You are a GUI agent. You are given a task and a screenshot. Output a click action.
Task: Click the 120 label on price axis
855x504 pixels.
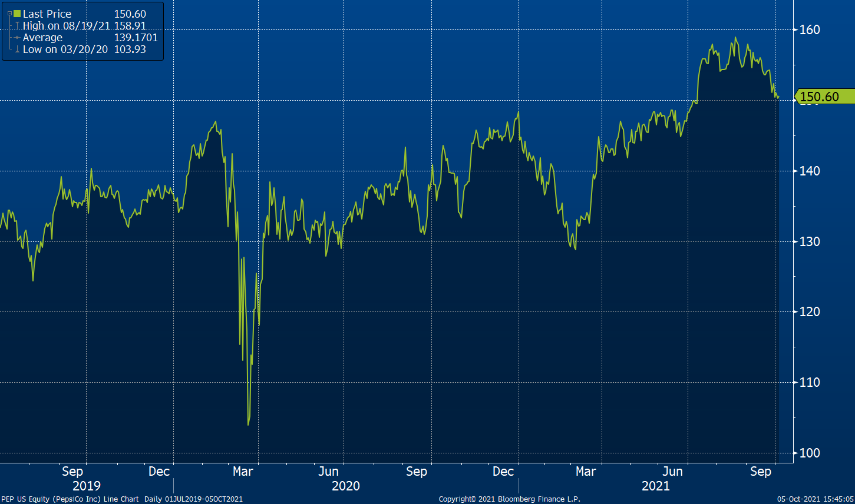click(x=810, y=311)
